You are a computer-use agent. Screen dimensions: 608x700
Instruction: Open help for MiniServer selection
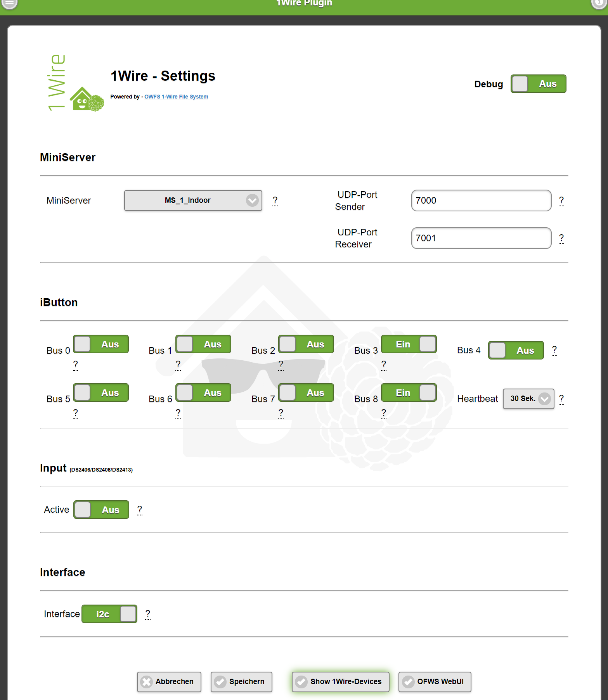pos(275,201)
